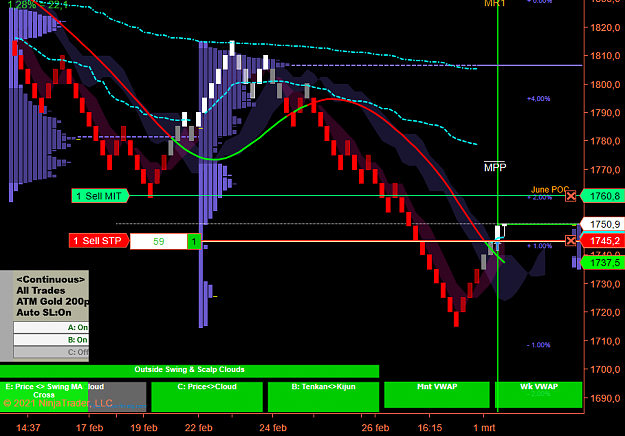Click the 1780,0 price axis label
Viewport: 625px width, 436px height.
click(605, 141)
